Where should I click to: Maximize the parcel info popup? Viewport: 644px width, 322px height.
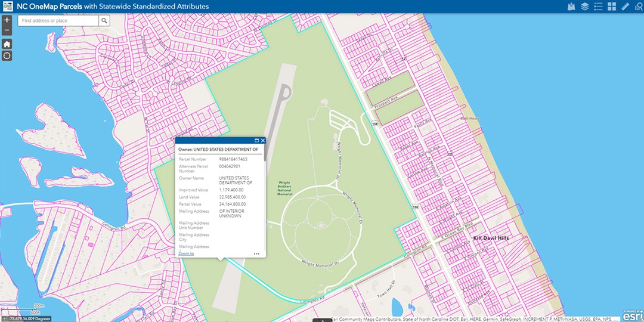[x=256, y=141]
